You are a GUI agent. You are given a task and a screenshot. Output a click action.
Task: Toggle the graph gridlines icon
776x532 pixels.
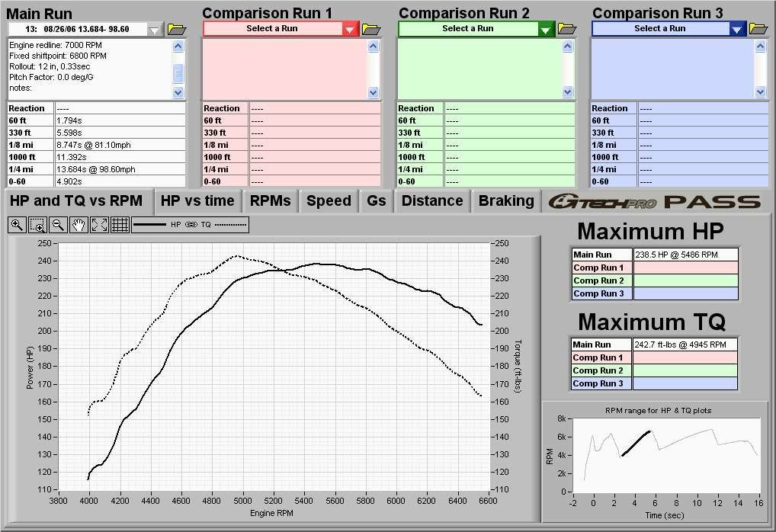pyautogui.click(x=120, y=225)
